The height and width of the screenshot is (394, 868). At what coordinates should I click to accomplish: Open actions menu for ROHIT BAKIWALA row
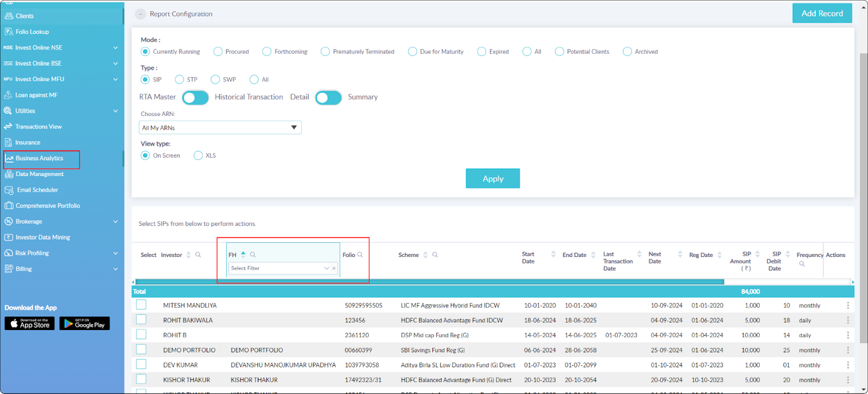(x=848, y=320)
